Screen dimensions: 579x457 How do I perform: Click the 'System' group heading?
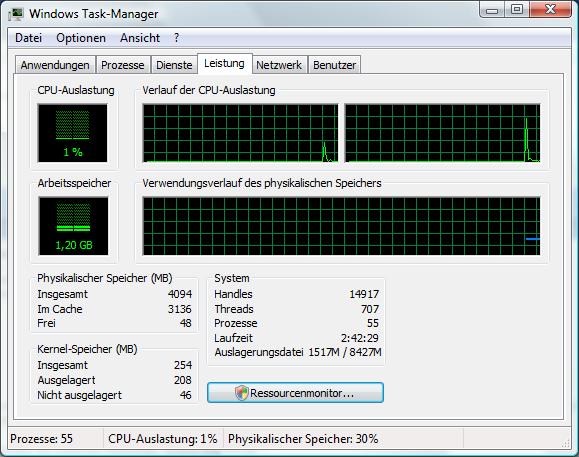(x=232, y=278)
